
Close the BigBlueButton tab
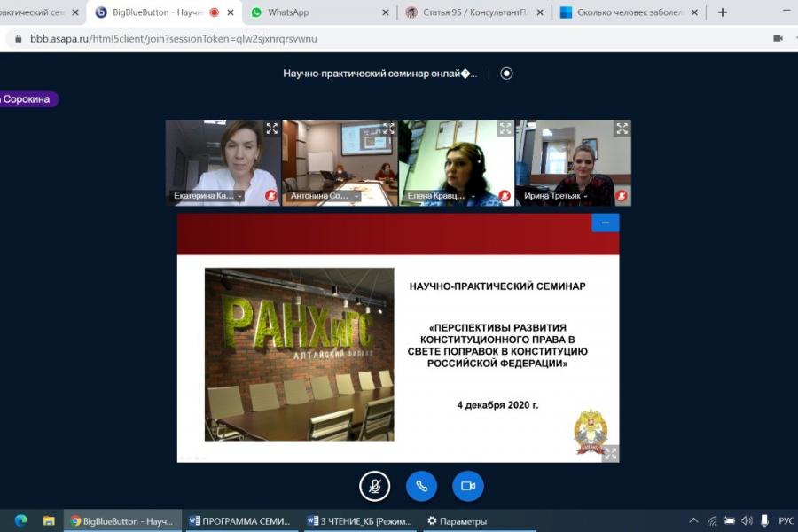(x=231, y=12)
